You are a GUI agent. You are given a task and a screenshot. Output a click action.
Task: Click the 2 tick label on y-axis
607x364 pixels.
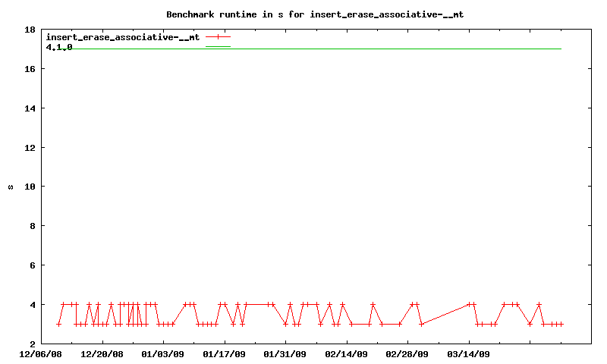pyautogui.click(x=32, y=344)
